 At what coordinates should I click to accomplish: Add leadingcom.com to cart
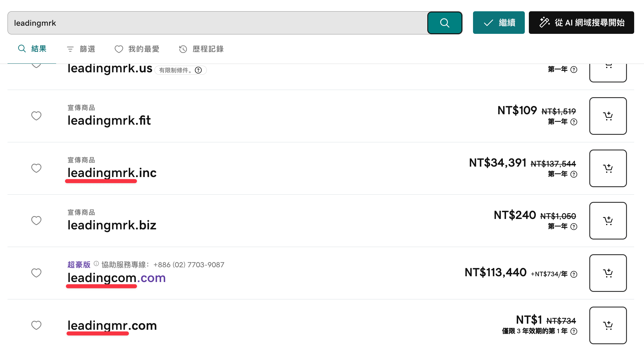click(x=608, y=273)
